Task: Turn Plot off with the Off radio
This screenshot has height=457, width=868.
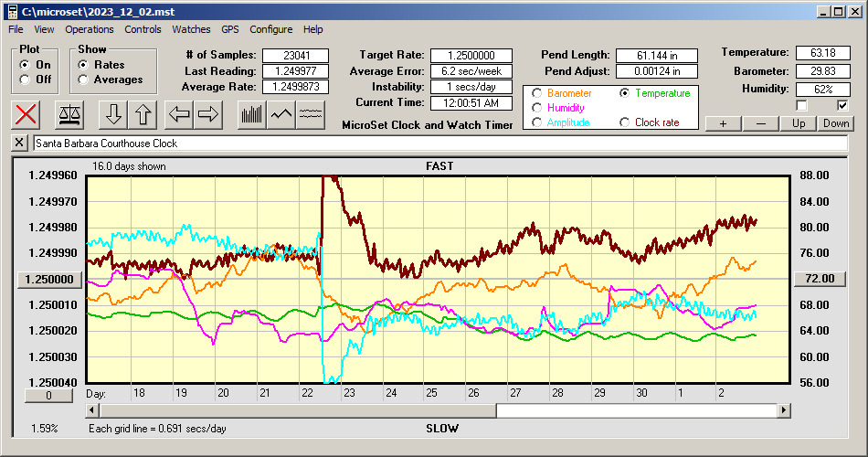Action: click(25, 80)
